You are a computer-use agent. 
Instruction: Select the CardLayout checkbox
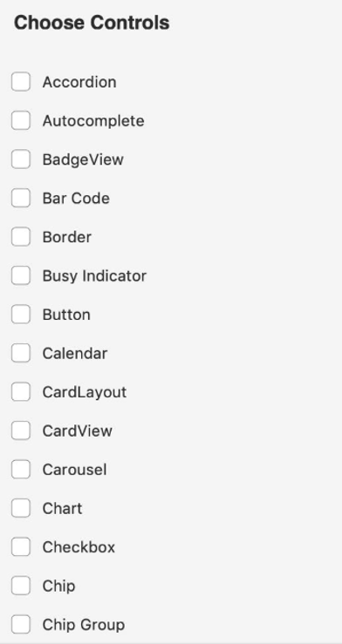click(x=21, y=392)
